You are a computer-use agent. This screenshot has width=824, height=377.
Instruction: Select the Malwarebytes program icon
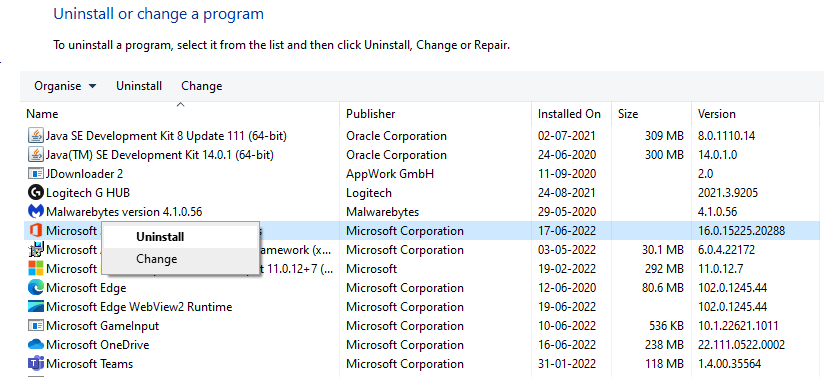click(35, 211)
